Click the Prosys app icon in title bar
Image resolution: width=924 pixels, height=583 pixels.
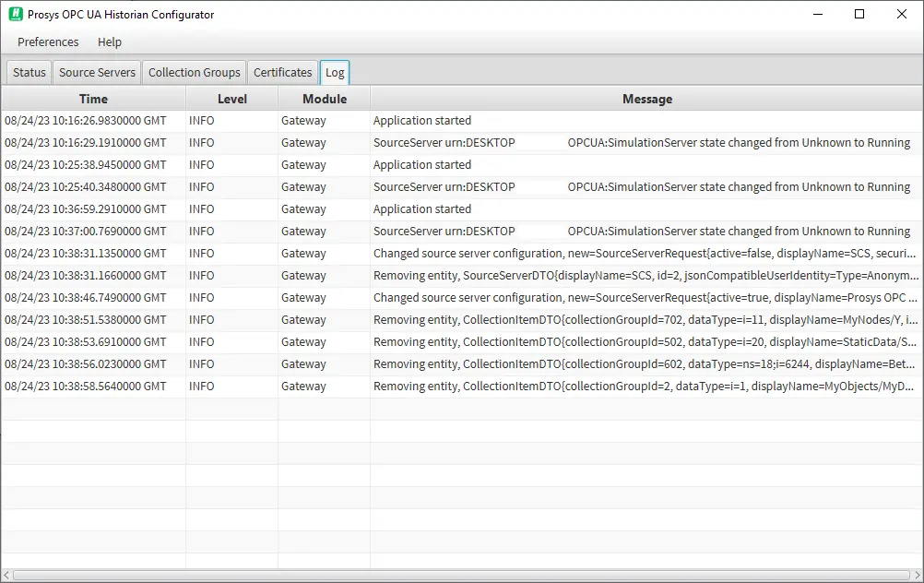(15, 15)
